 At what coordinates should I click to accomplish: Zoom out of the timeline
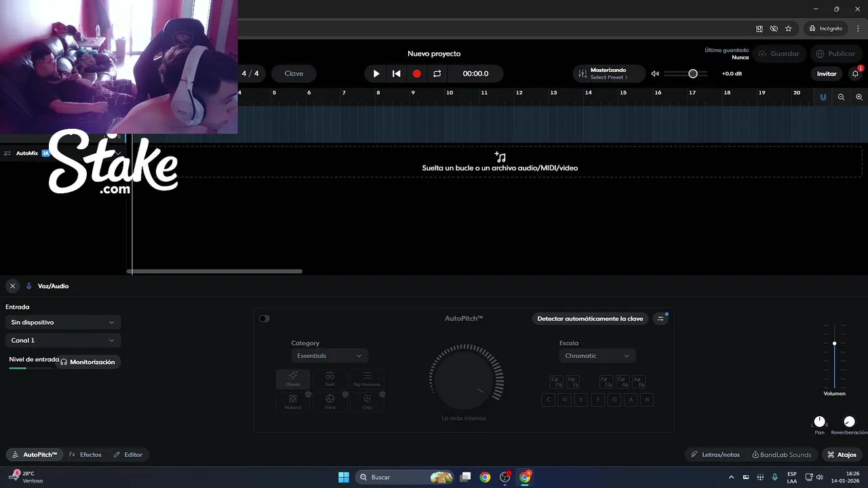pyautogui.click(x=841, y=97)
